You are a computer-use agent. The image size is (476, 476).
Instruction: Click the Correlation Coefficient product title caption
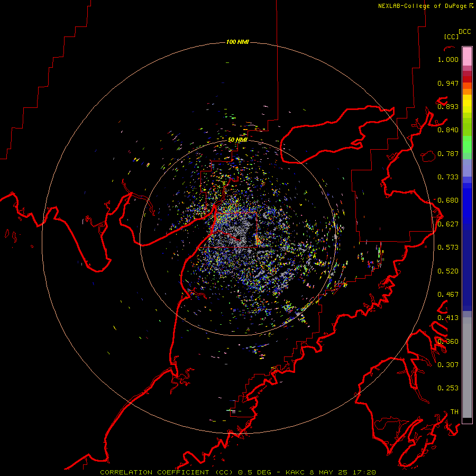tap(238, 472)
